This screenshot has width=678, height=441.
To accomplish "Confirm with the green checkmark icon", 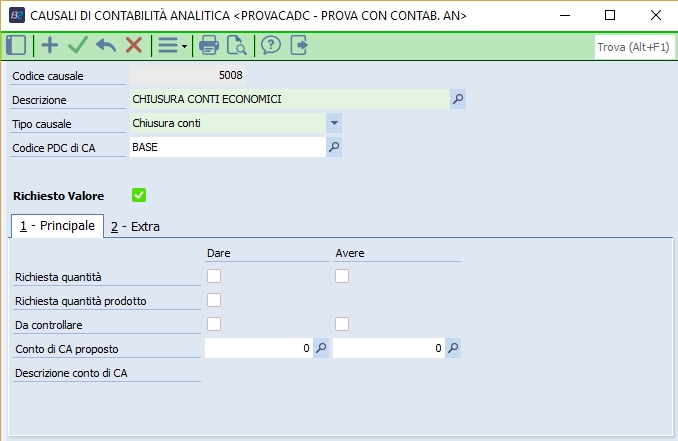I will [77, 45].
